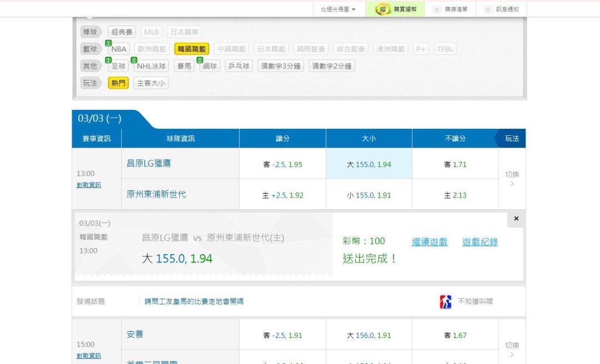
Task: Click the 不讓分 column header
Action: click(x=456, y=138)
